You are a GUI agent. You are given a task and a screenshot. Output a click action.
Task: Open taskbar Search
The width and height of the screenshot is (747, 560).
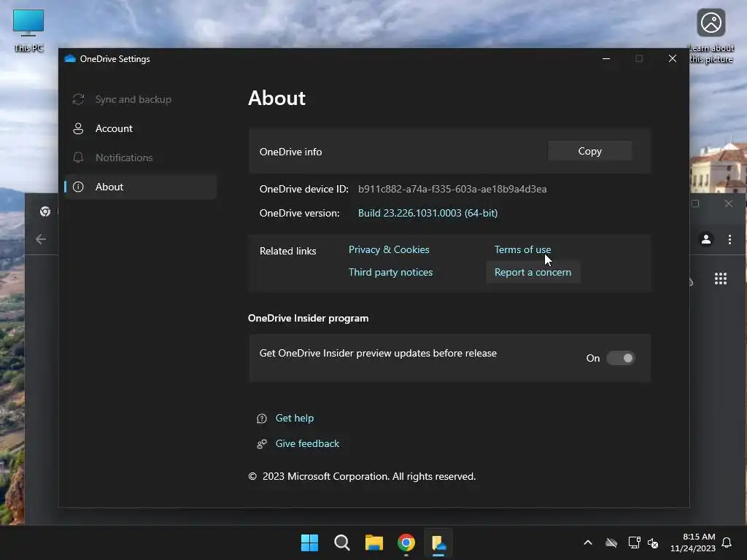[x=342, y=542]
